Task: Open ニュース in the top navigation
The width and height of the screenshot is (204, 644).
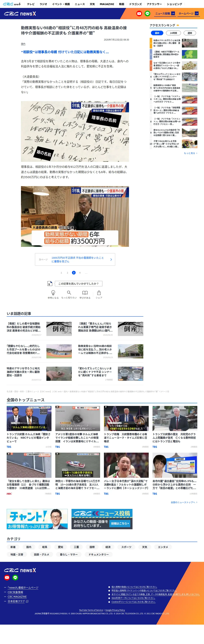Action: coord(80,4)
